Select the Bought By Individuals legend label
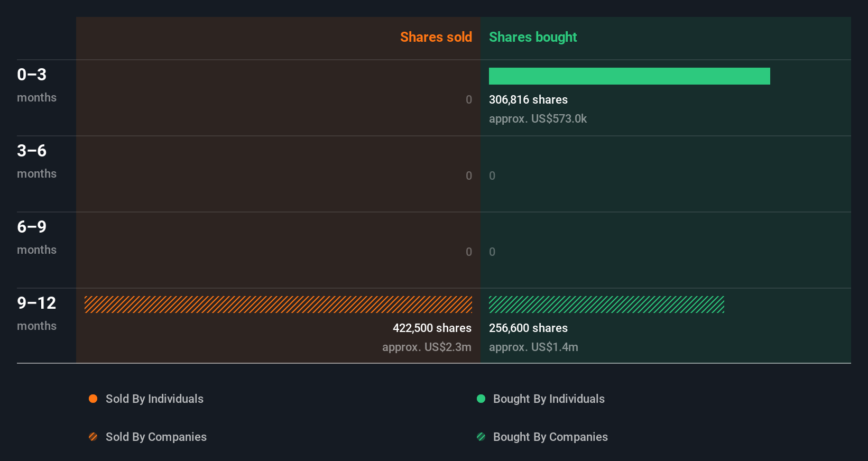868x461 pixels. 549,399
